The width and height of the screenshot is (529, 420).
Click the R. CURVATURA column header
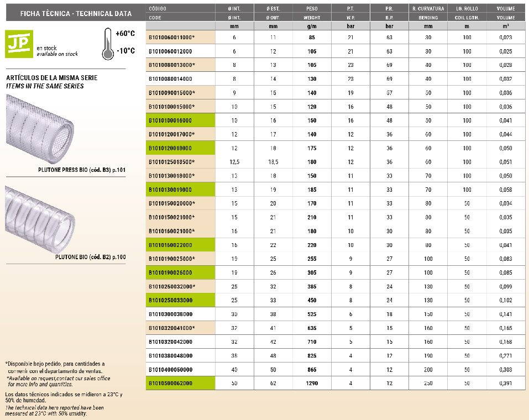[428, 9]
